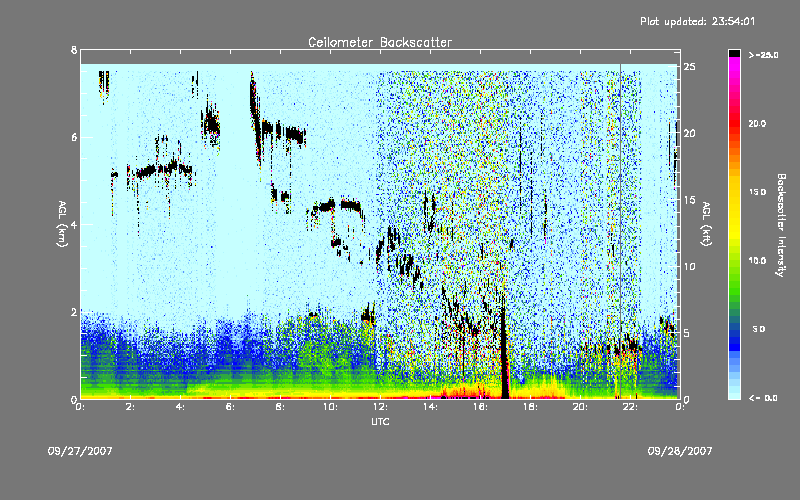Click the 20 kft label on right axis
The width and height of the screenshot is (800, 500).
[689, 134]
